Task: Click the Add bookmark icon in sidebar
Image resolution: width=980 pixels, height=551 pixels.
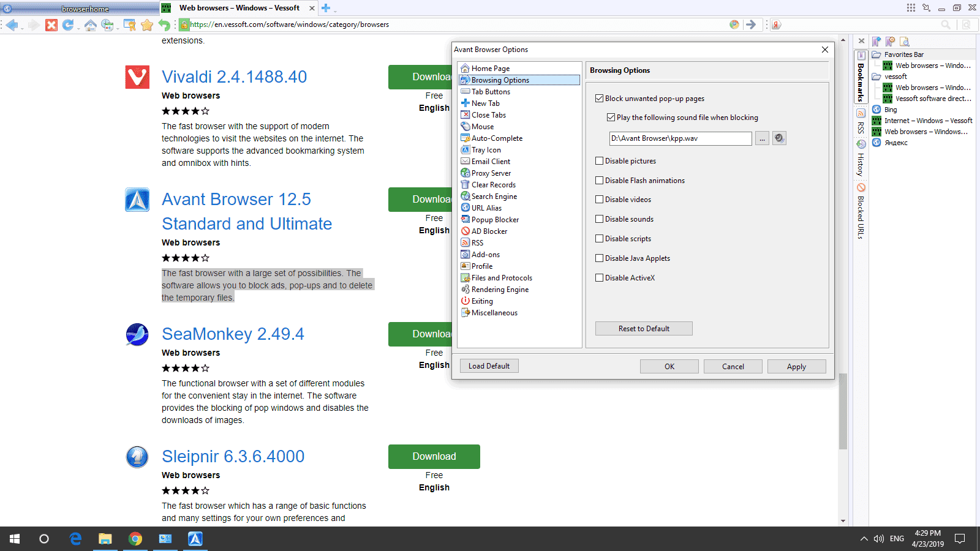Action: pyautogui.click(x=876, y=41)
